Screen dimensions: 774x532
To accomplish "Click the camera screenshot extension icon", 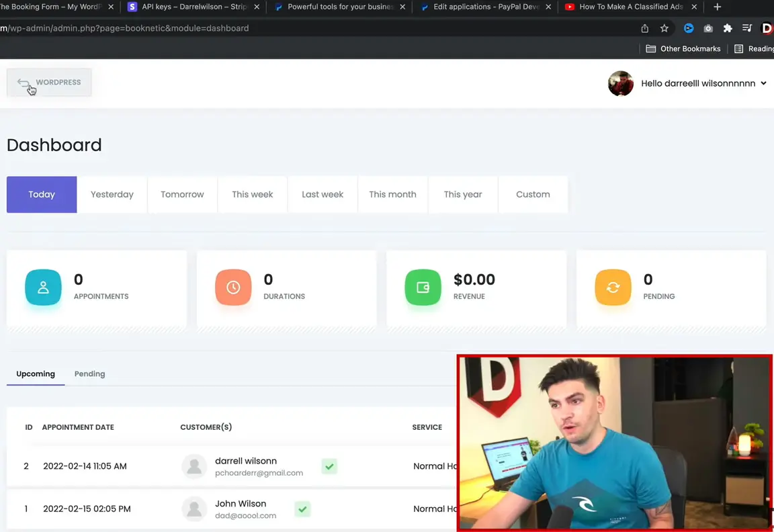I will 707,28.
